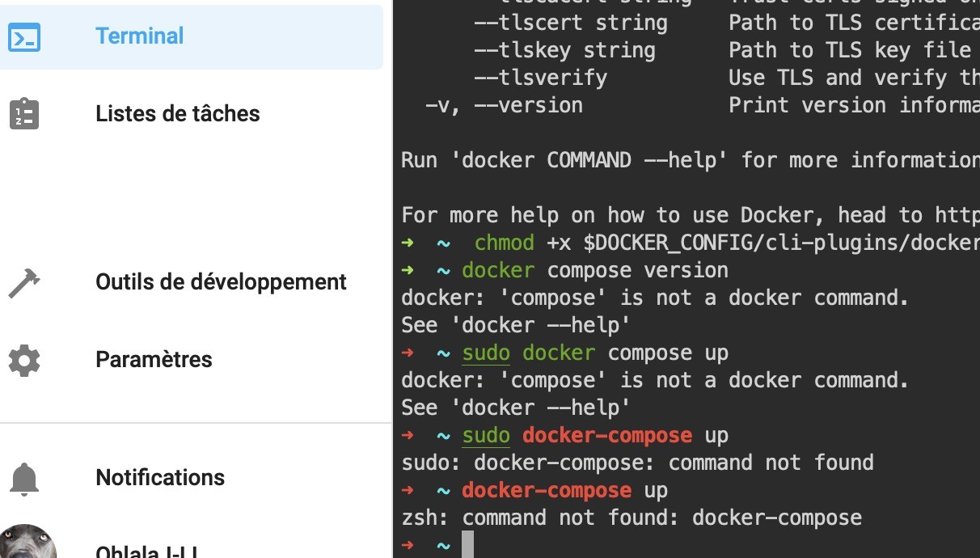Click the '-v, --version' option text
This screenshot has height=558, width=980.
pyautogui.click(x=504, y=105)
